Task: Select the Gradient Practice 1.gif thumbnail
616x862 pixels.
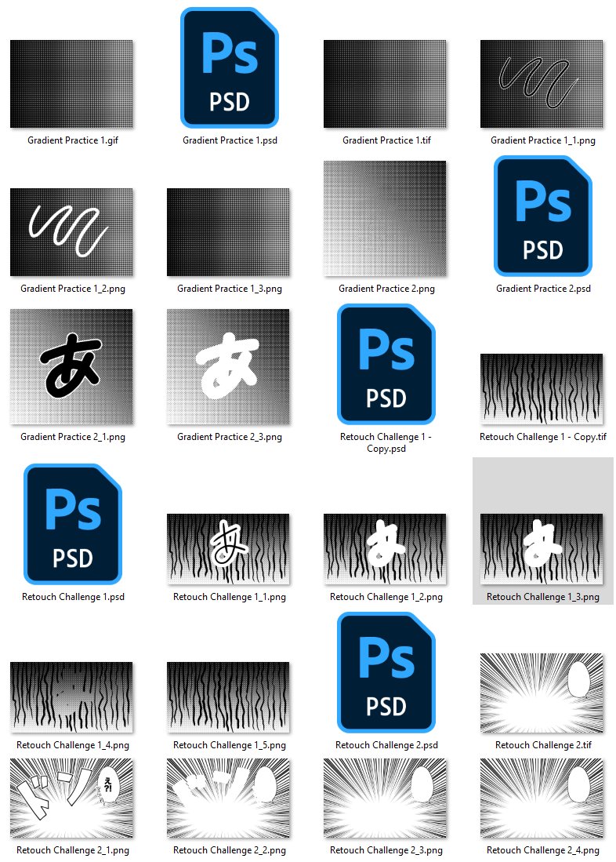Action: [71, 84]
